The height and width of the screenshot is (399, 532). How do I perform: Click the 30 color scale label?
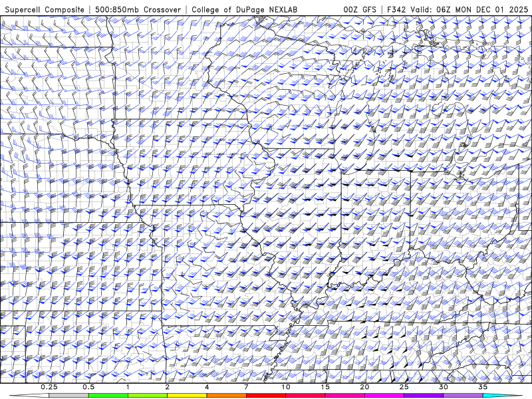click(444, 387)
